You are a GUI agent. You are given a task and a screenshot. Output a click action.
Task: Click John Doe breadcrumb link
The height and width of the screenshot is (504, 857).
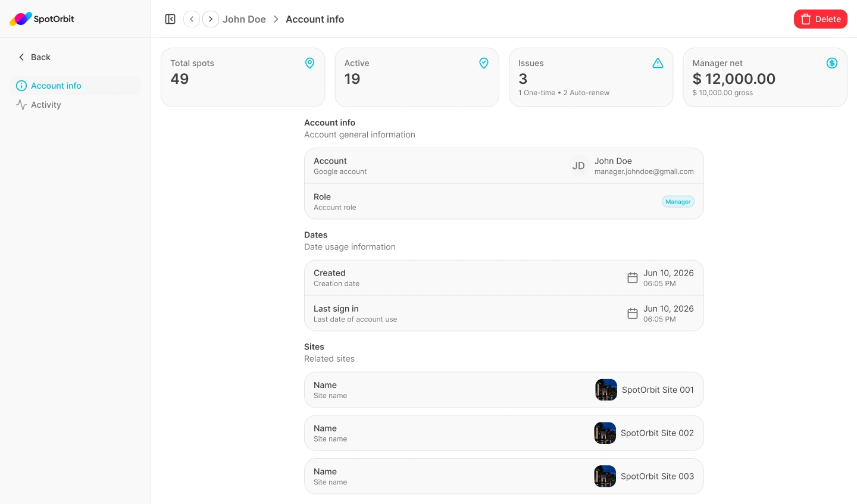coord(244,19)
